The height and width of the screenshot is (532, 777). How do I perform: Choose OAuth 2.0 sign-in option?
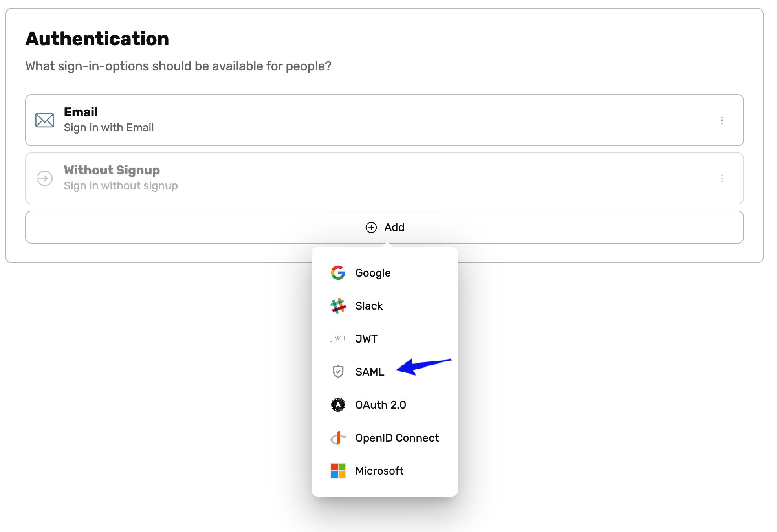[380, 405]
